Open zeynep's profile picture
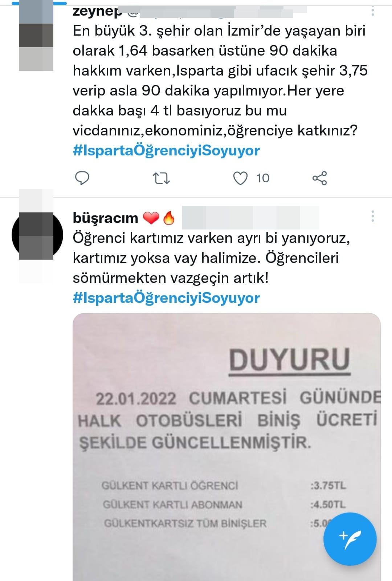This screenshot has height=581, width=392. pos(36,35)
